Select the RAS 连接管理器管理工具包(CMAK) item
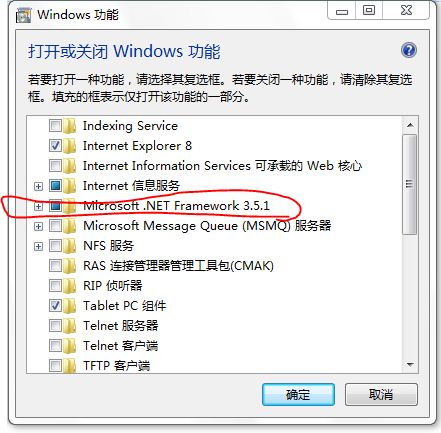The image size is (441, 433). coord(178,266)
